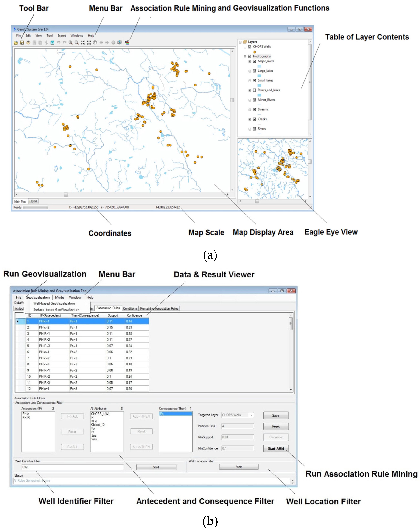Uncheck the CHOPS Wells layer

coord(250,47)
